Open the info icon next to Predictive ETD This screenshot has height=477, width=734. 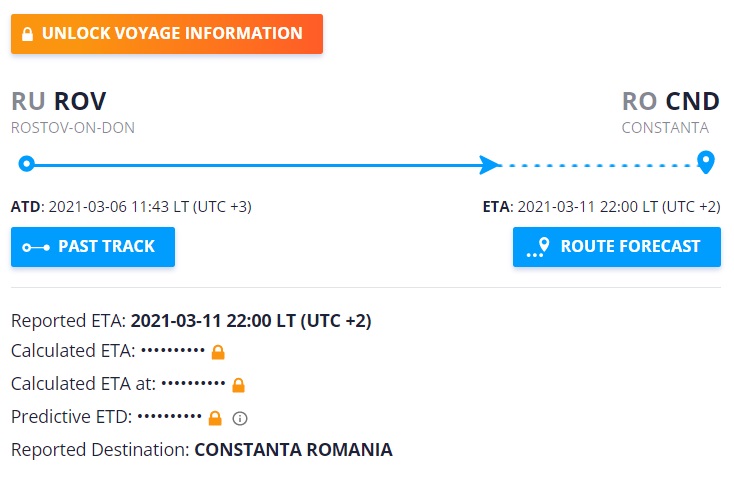(x=240, y=418)
